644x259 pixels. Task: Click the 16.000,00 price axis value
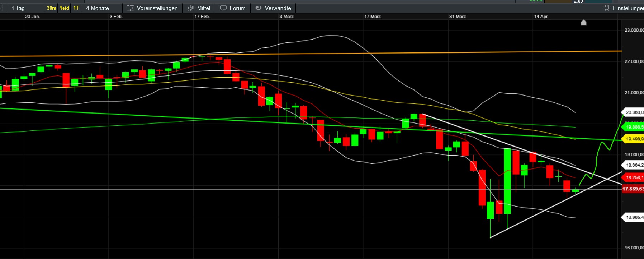click(634, 248)
